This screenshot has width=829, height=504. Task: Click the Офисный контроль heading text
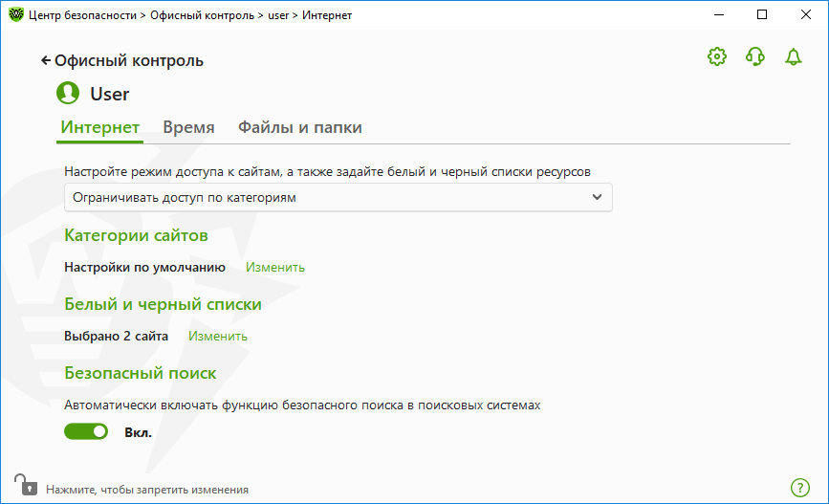coord(129,61)
